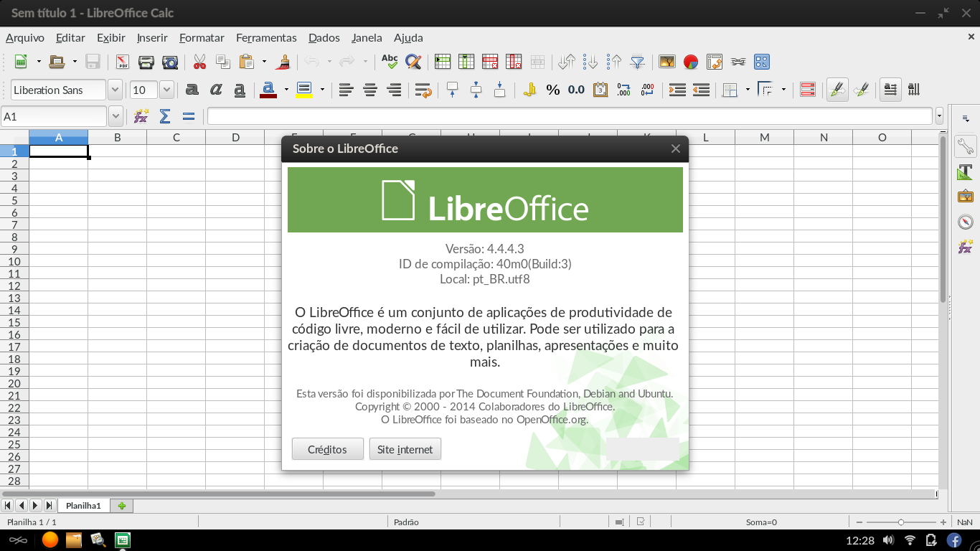Screen dimensions: 980x551
Task: Click the Cut scissors icon
Action: (199, 62)
